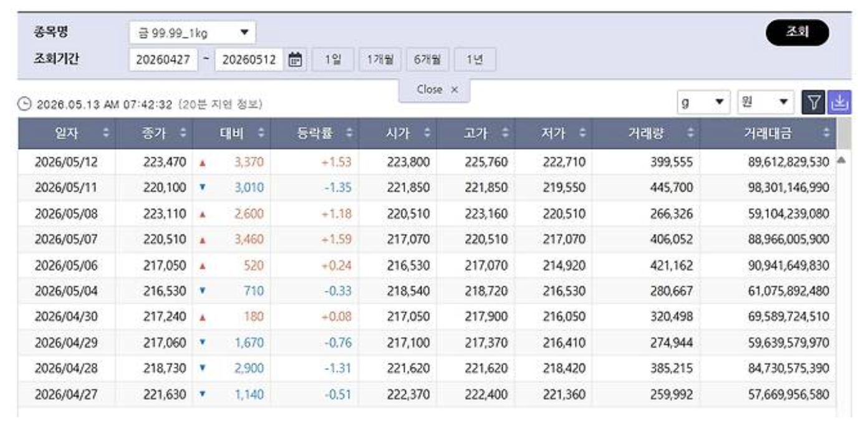Click the date cell 2026/04/27
868x428 pixels.
66,394
